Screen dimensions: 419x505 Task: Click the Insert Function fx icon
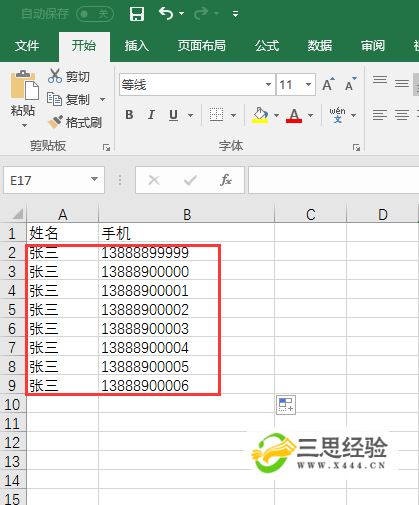[225, 180]
